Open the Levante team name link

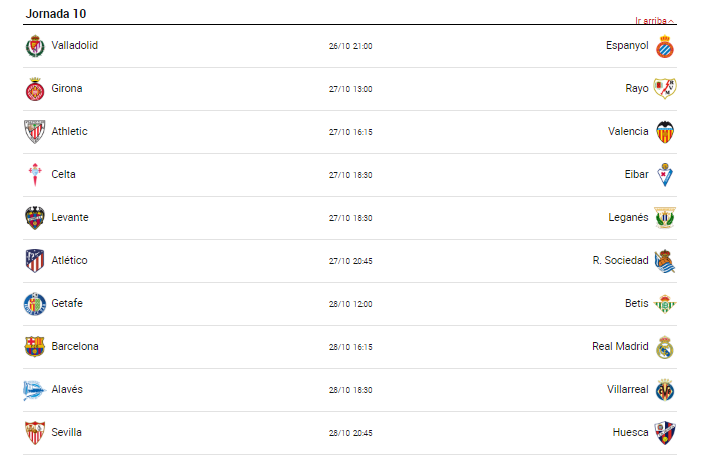coord(70,217)
